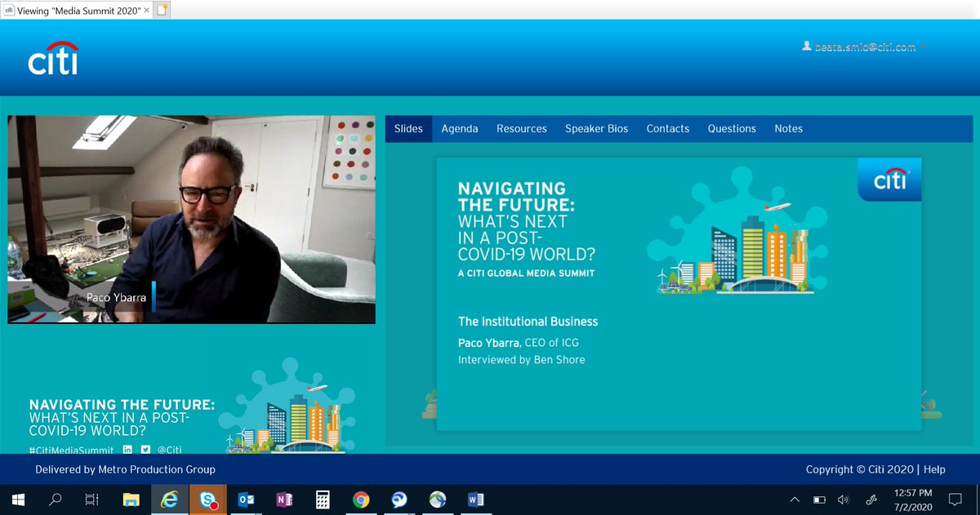The height and width of the screenshot is (515, 980).
Task: Open Microsoft Word from the taskbar
Action: (x=476, y=499)
